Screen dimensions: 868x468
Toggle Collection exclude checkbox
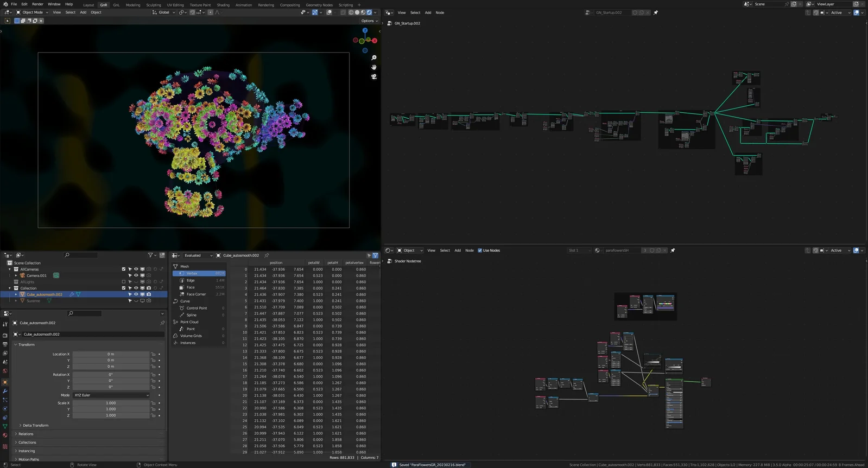pyautogui.click(x=124, y=288)
